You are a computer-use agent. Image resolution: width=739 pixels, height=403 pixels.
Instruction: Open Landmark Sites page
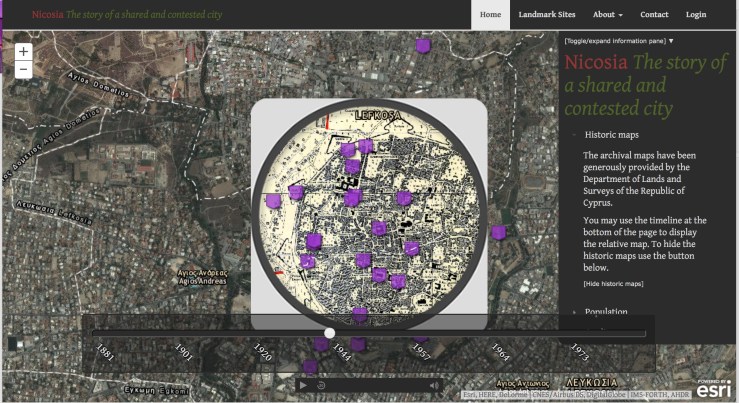[x=547, y=15]
